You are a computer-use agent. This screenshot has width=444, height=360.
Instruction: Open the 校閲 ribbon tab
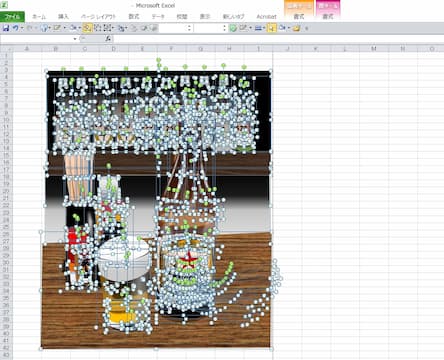click(x=182, y=16)
